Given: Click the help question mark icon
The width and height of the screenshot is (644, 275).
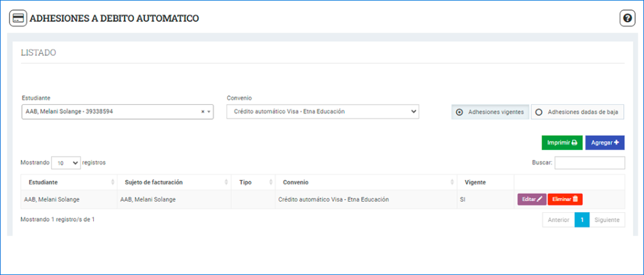Looking at the screenshot, I should click(627, 18).
